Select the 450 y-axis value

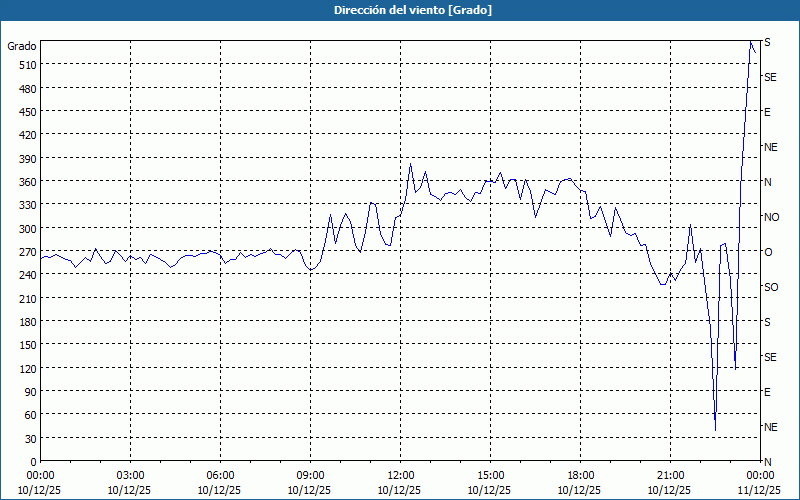(28, 112)
